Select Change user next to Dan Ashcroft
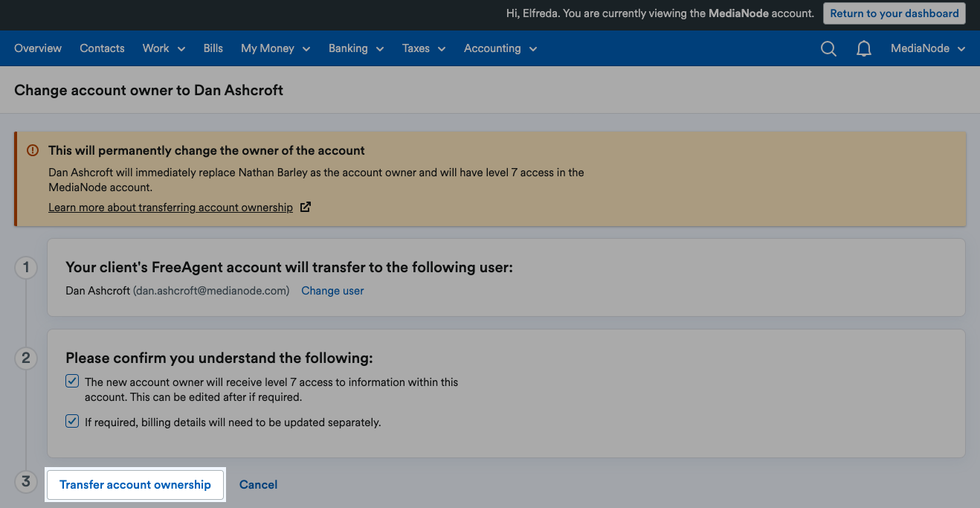Viewport: 980px width, 508px height. pos(332,290)
